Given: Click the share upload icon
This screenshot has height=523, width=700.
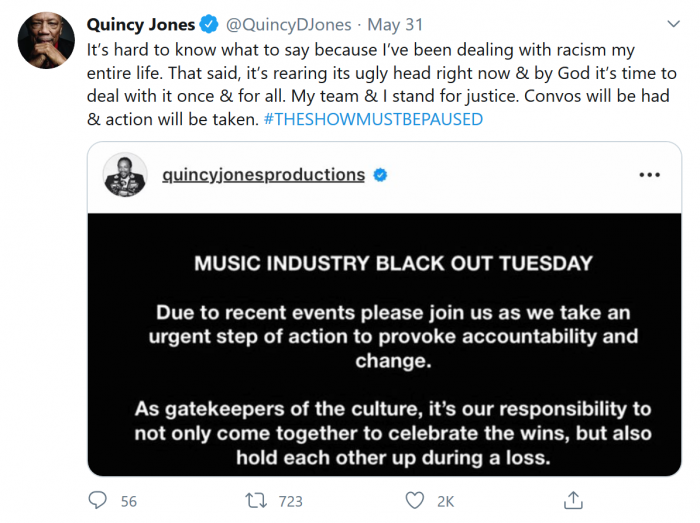Looking at the screenshot, I should click(x=573, y=500).
